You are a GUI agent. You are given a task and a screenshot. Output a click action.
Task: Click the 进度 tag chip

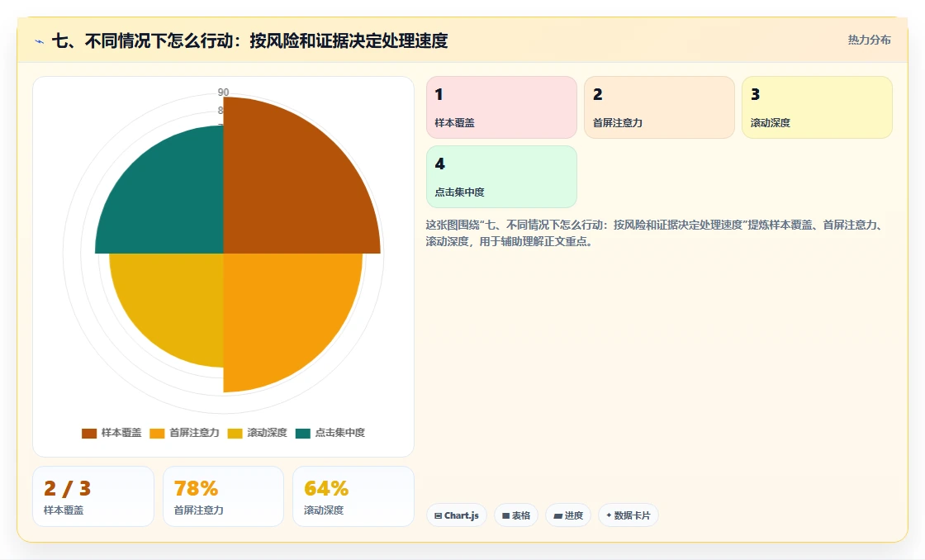tap(568, 515)
